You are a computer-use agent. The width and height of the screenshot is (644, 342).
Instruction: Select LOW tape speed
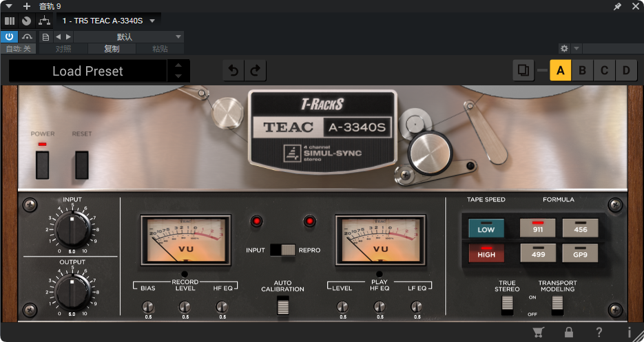tap(486, 228)
